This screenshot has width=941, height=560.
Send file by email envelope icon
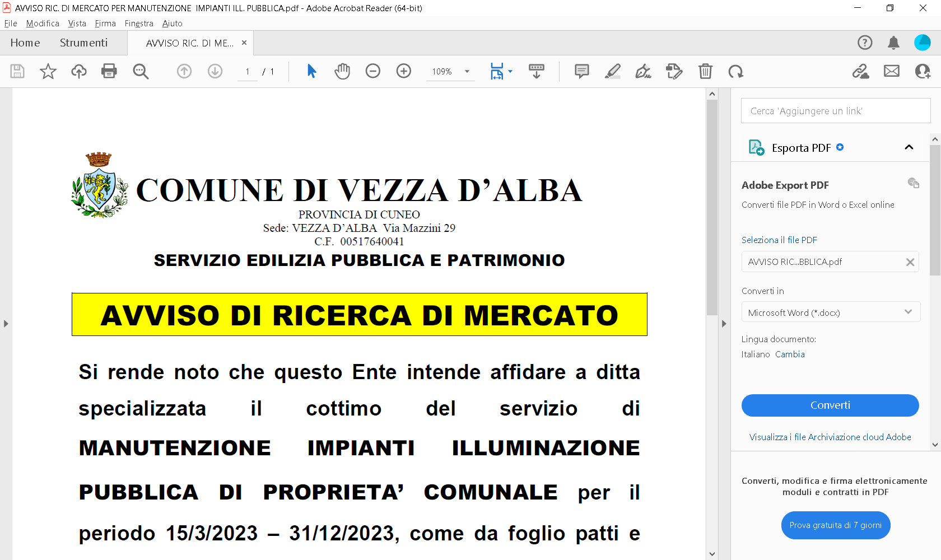[x=892, y=71]
